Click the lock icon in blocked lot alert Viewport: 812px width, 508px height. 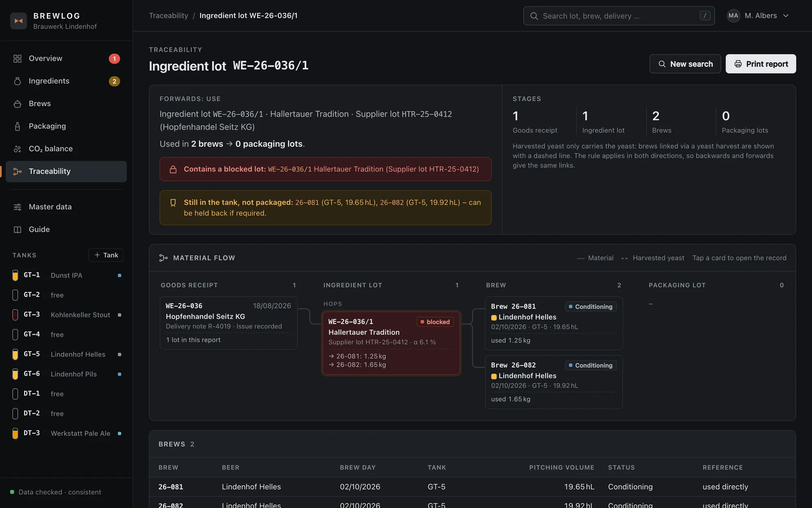173,169
